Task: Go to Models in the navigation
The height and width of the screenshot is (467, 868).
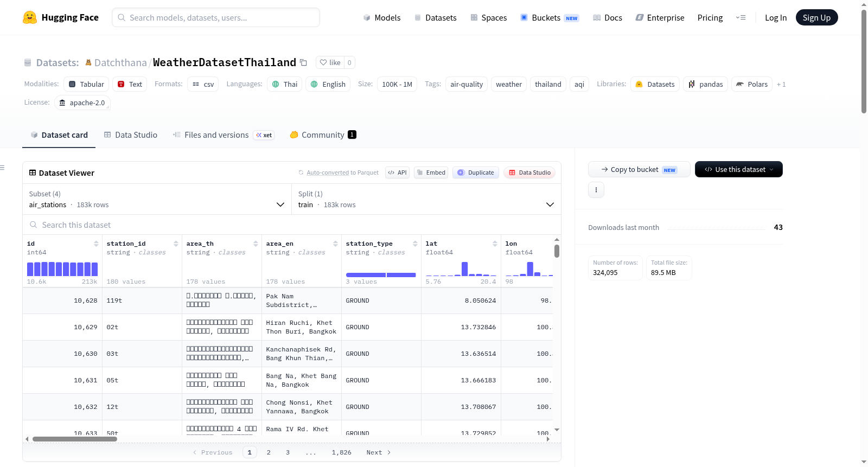Action: (x=382, y=17)
